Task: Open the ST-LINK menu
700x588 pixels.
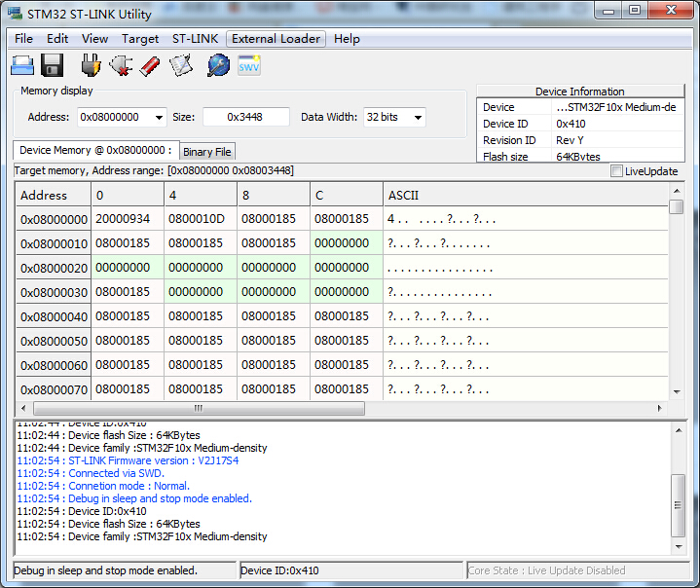Action: pyautogui.click(x=195, y=39)
